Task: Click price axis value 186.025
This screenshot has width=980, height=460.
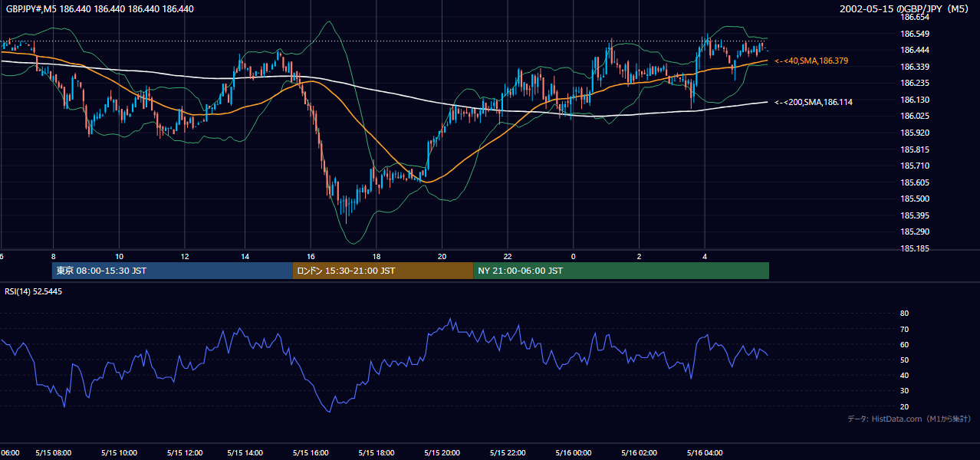Action: pos(914,116)
